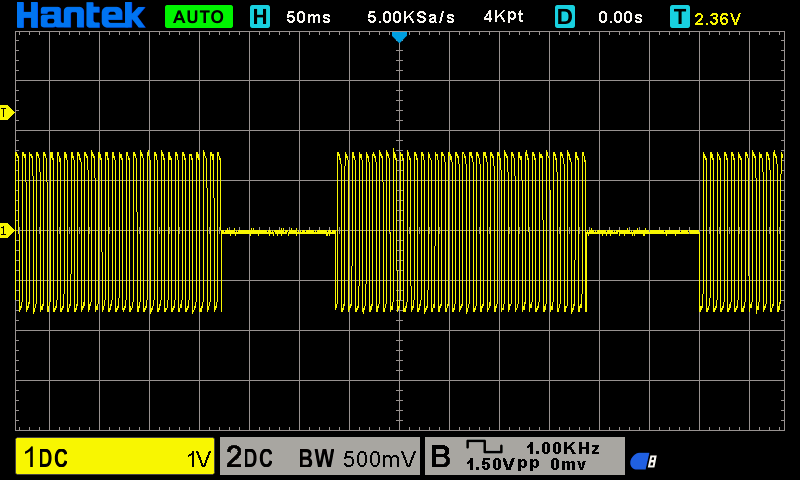Screen dimensions: 800x480
Task: Select the cyan H horizontal timebase icon
Action: click(260, 17)
